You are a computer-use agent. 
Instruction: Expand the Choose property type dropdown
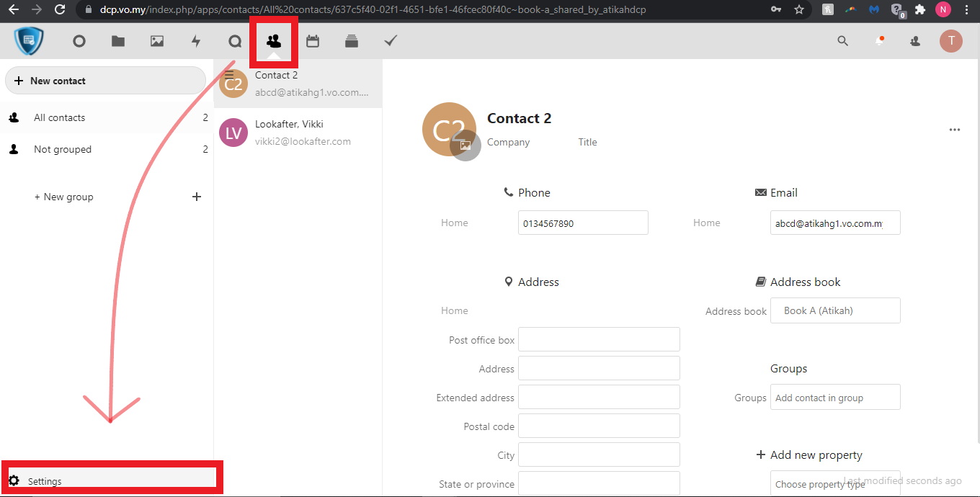(x=835, y=484)
